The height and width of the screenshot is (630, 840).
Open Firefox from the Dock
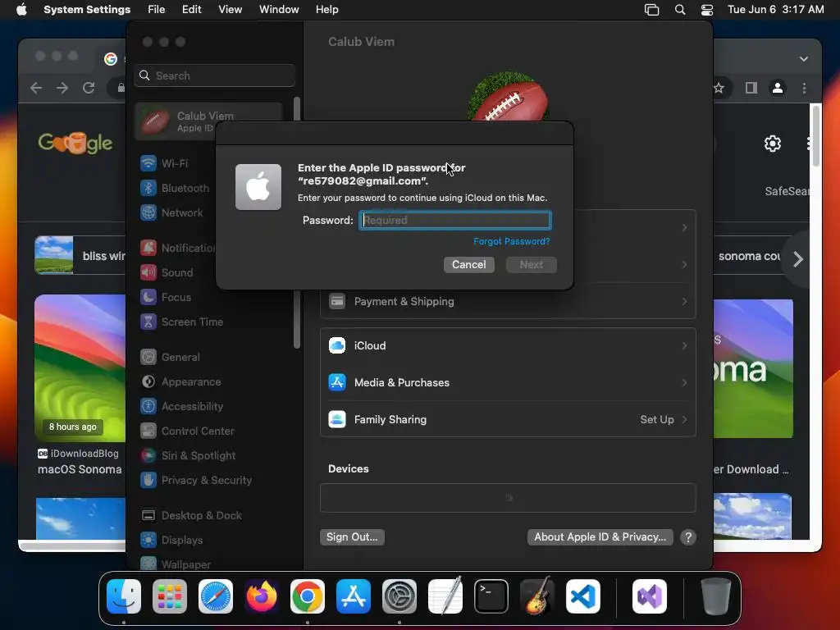tap(262, 596)
